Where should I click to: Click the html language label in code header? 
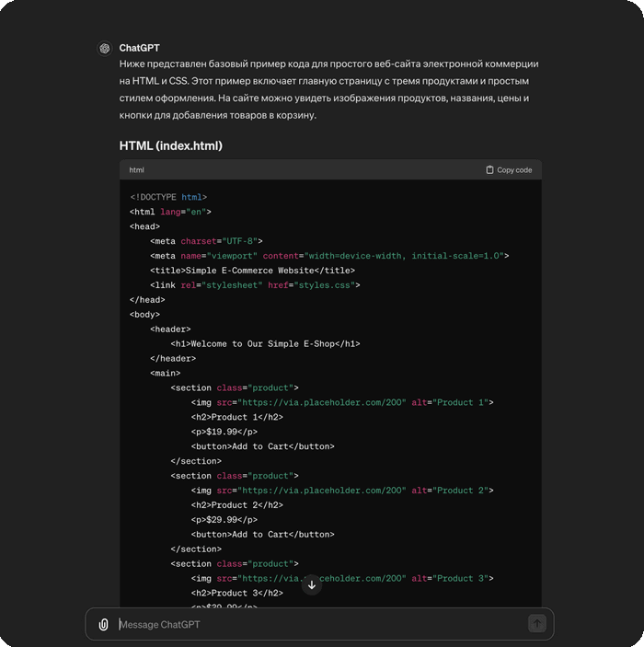click(136, 170)
